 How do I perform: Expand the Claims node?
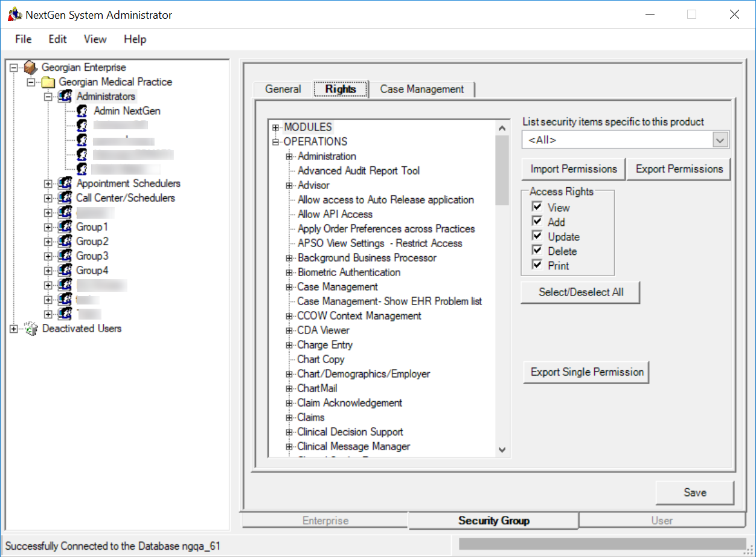(x=289, y=417)
